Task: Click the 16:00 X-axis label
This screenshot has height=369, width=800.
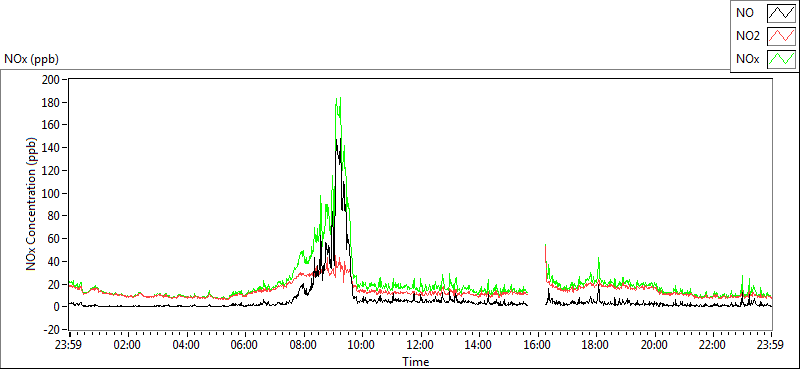Action: (x=538, y=345)
